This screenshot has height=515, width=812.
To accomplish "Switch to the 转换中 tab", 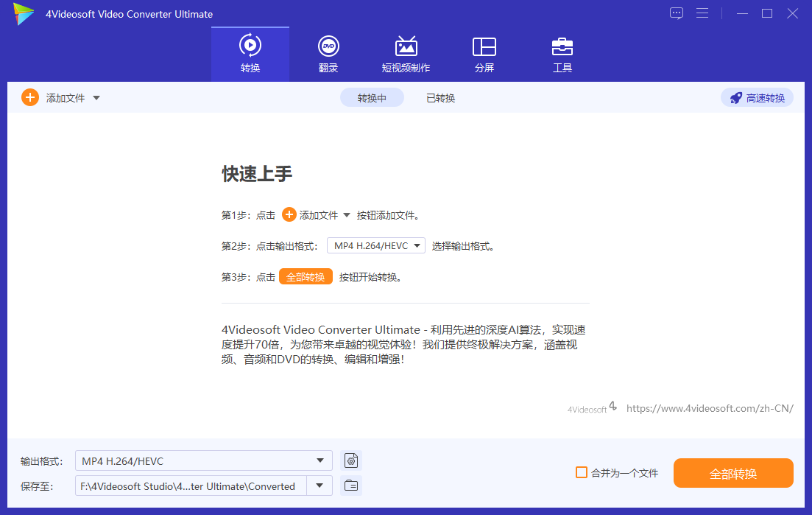I will (x=372, y=98).
